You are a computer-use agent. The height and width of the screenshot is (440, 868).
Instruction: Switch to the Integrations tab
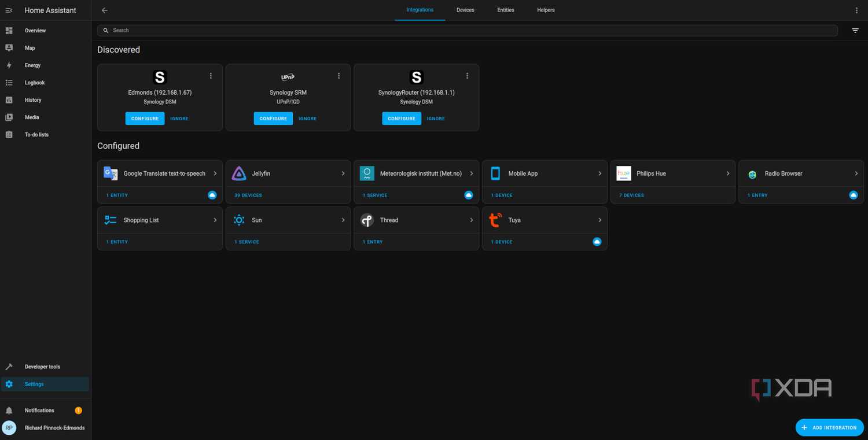(x=420, y=10)
